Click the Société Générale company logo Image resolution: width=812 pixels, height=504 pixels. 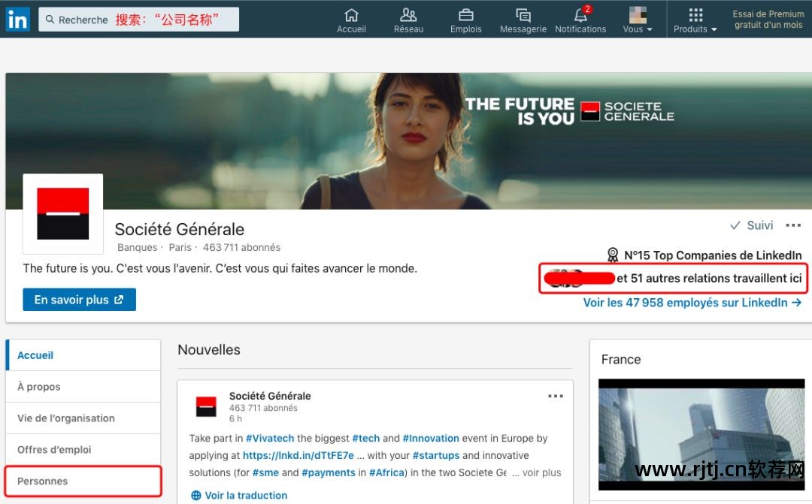[x=62, y=214]
